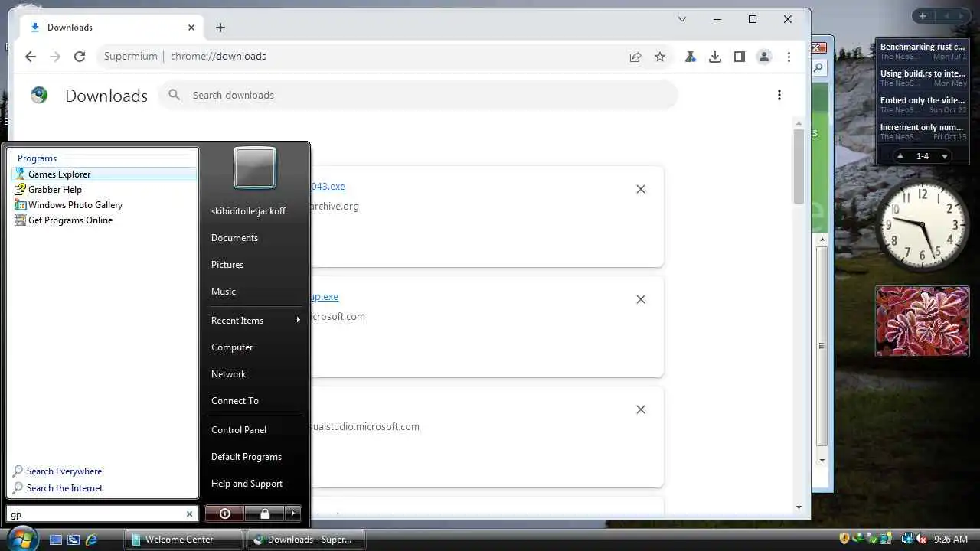The image size is (980, 551).
Task: Toggle the browser side panel
Action: [x=740, y=57]
